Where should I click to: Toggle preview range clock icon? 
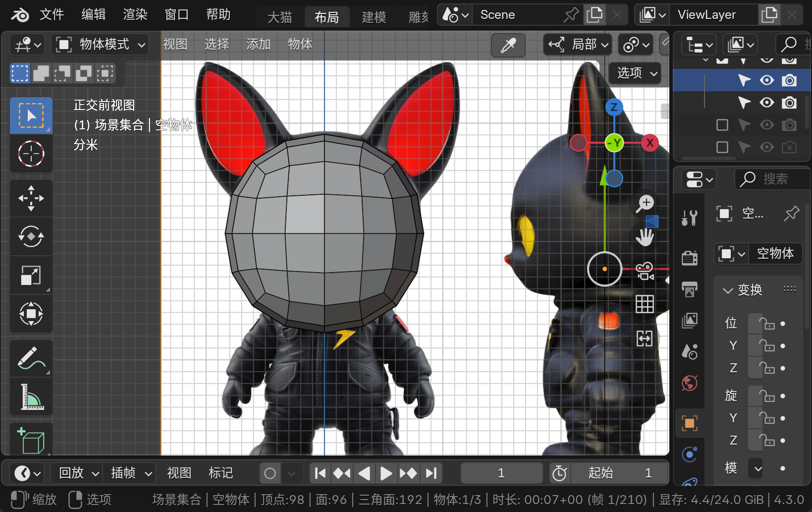559,473
